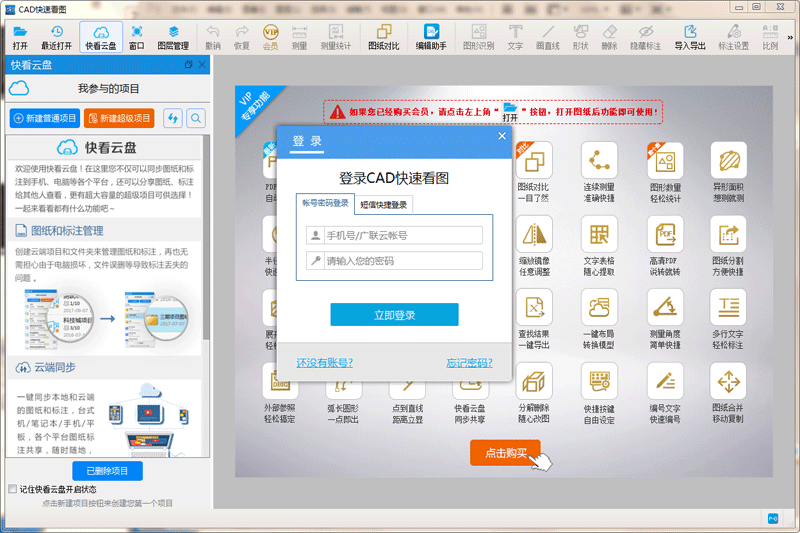
Task: Click the 请输入您的密码 password field
Action: 402,261
